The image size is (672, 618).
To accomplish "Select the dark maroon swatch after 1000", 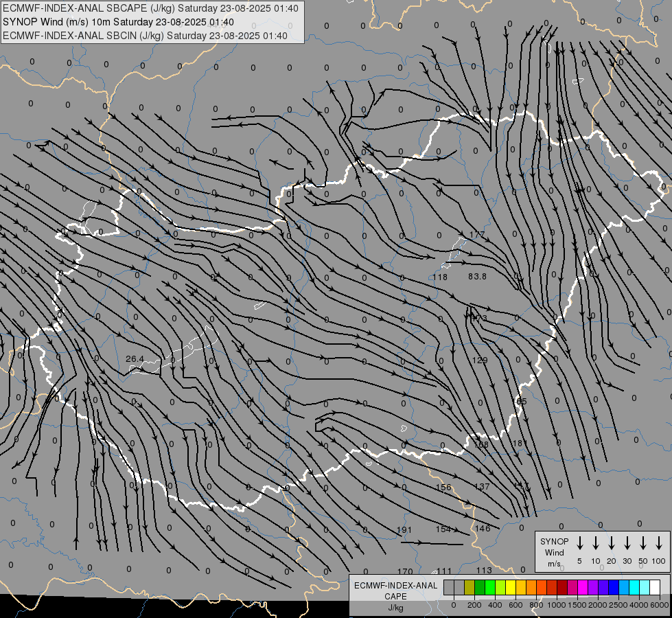I will [x=562, y=587].
